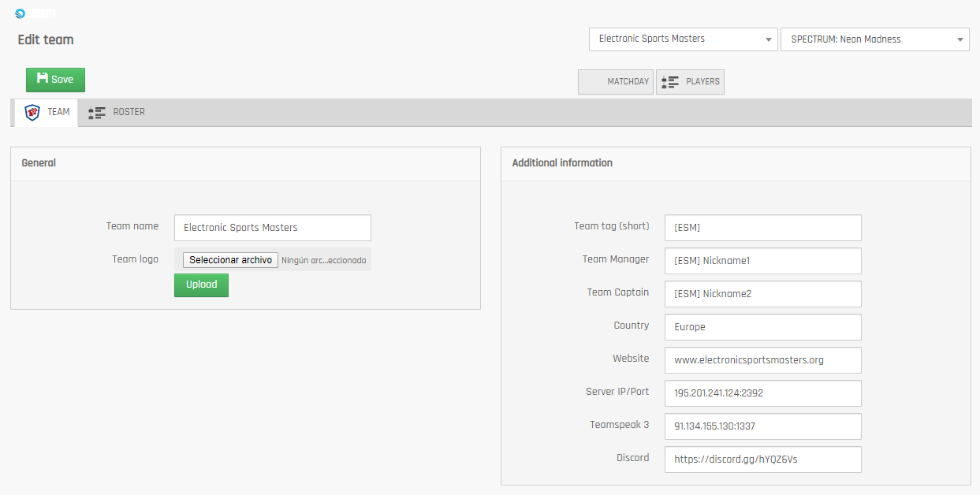Focus the Team name input field
Viewport: 980px width, 495px height.
click(x=273, y=228)
